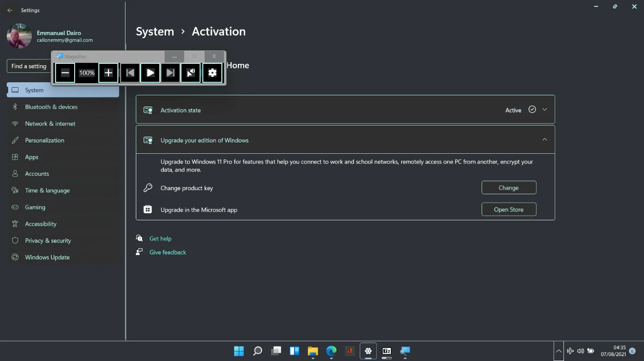
Task: Click the Privacy shield icon
Action: click(x=15, y=241)
